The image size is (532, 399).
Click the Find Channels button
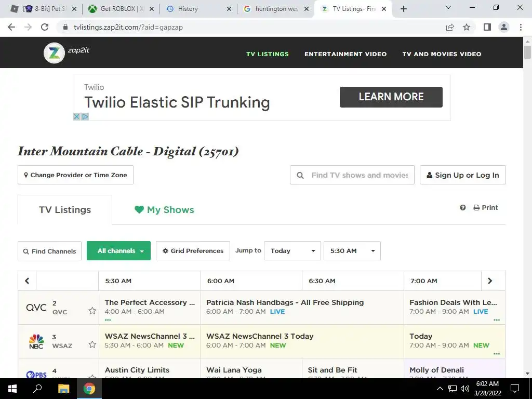(x=49, y=251)
